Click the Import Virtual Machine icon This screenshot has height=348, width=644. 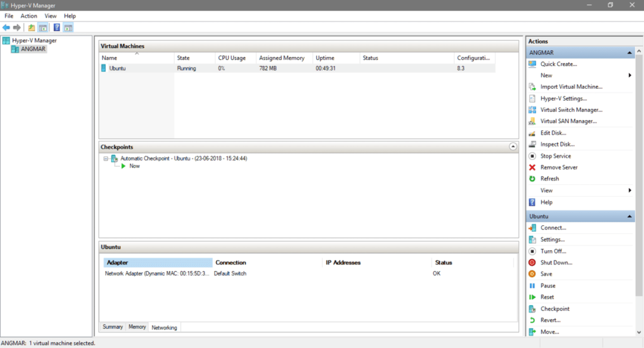click(x=532, y=87)
